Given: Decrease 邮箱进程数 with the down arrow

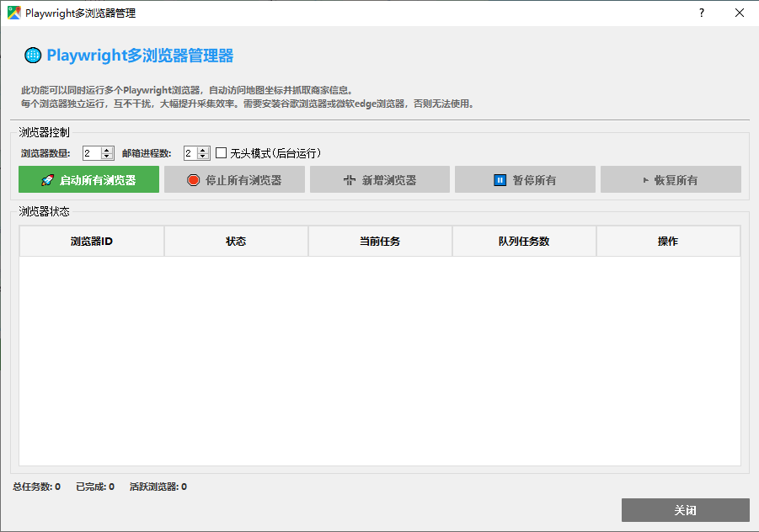Looking at the screenshot, I should (203, 157).
